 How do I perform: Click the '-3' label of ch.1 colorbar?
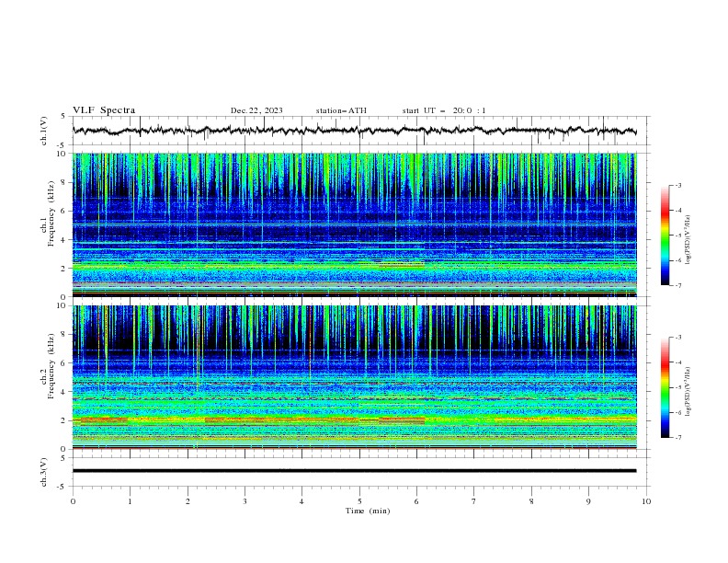pyautogui.click(x=677, y=185)
